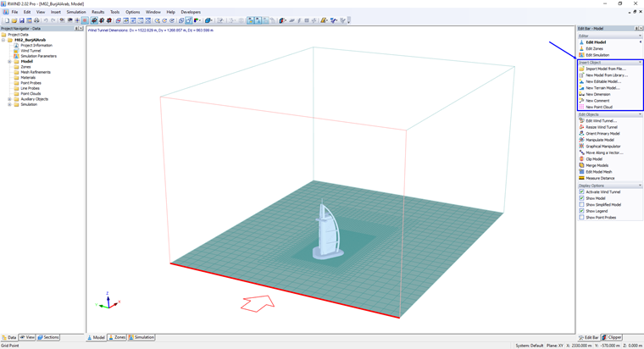Collapse the Editor section arrow

coord(640,36)
